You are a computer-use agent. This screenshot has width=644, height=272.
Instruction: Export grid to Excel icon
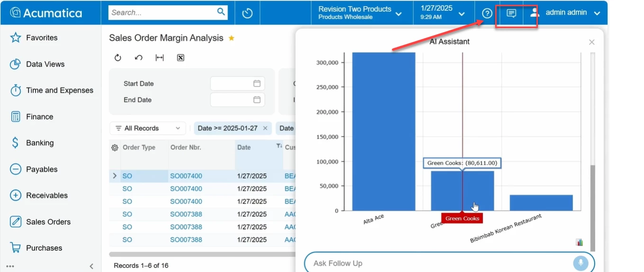tap(180, 58)
